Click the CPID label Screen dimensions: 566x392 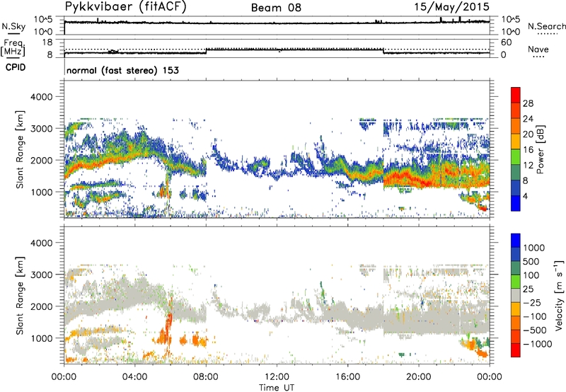(x=16, y=67)
